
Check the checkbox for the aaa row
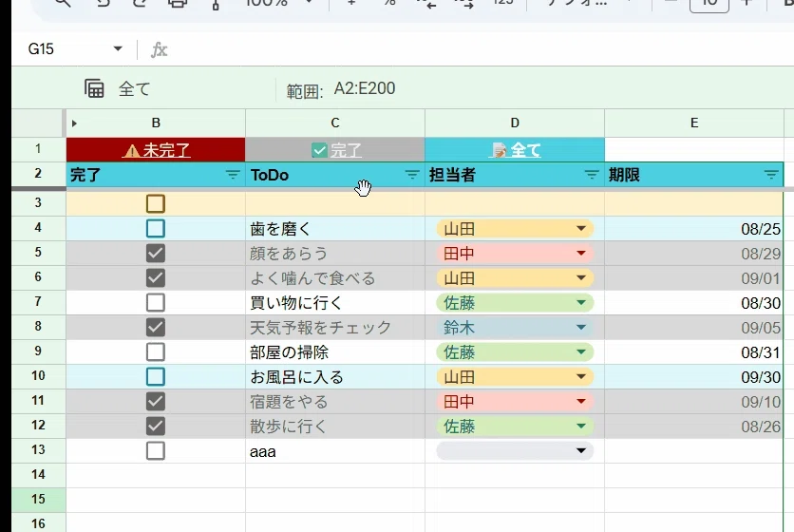click(156, 450)
